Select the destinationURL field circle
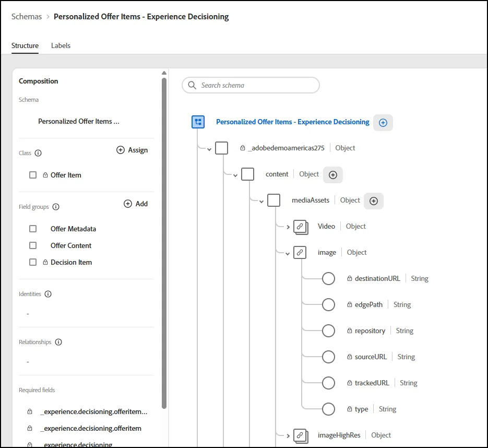The width and height of the screenshot is (488, 448). pos(328,279)
